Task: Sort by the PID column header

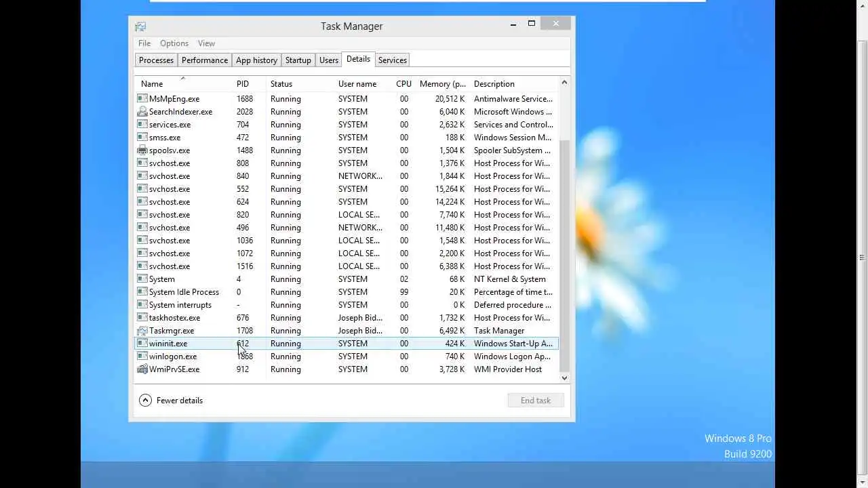Action: click(x=249, y=83)
